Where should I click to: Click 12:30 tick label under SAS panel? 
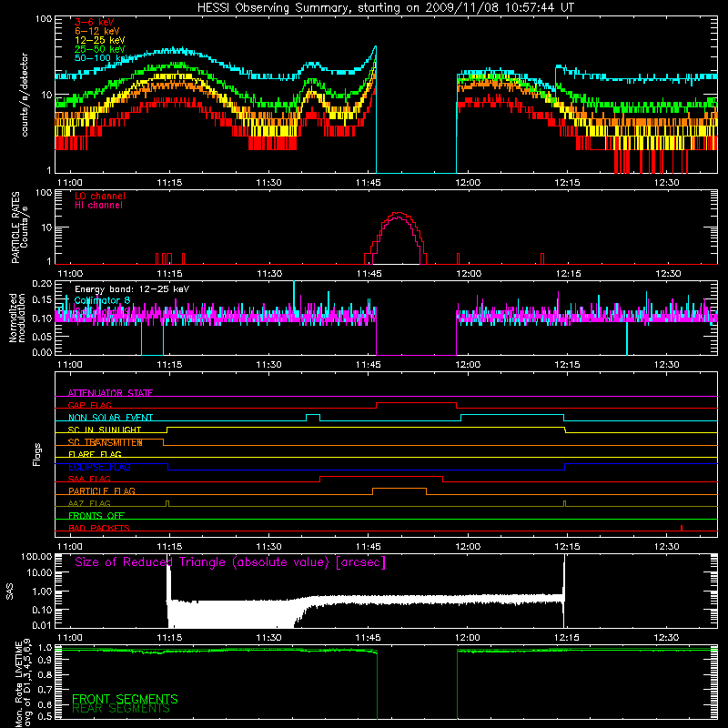[666, 638]
